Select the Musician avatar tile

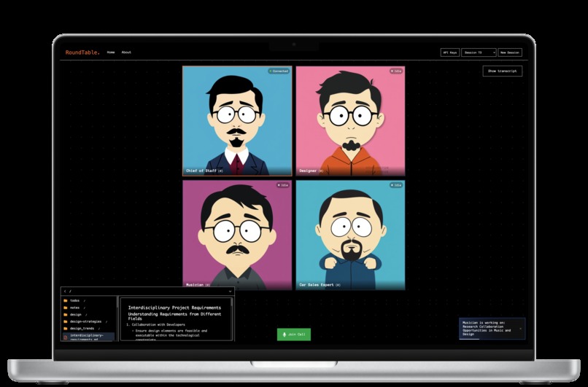click(237, 235)
